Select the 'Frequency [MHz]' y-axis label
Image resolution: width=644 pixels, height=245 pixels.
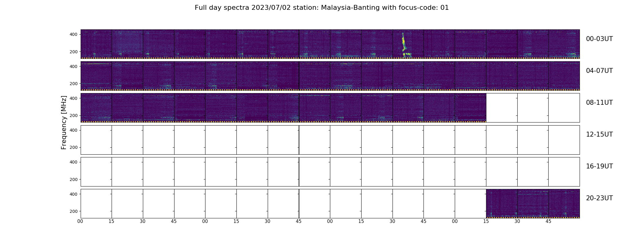click(x=64, y=123)
